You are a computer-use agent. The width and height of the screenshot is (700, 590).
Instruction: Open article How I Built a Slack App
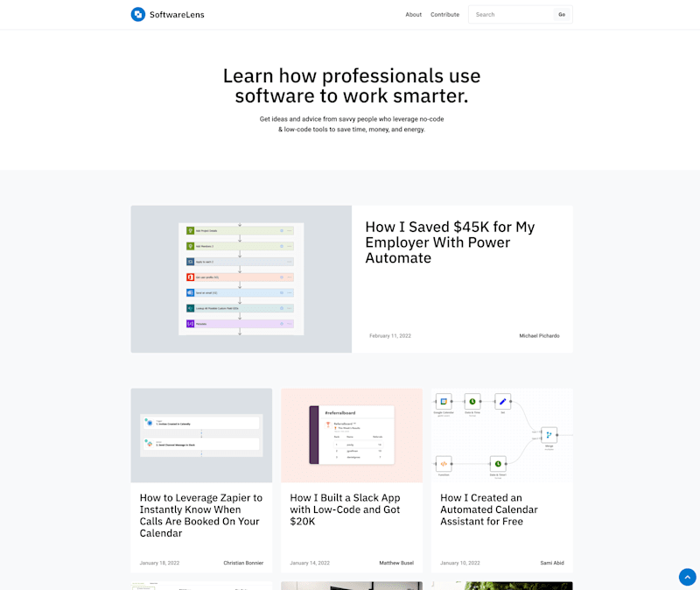click(x=345, y=509)
